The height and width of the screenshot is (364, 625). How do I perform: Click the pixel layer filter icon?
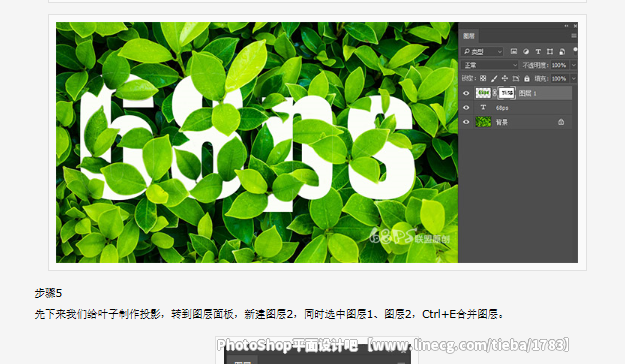point(514,51)
